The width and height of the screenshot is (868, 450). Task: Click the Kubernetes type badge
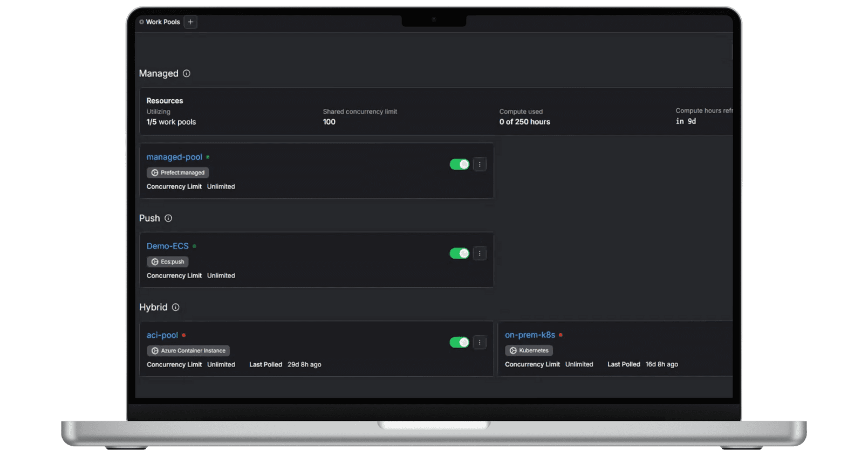pos(529,350)
